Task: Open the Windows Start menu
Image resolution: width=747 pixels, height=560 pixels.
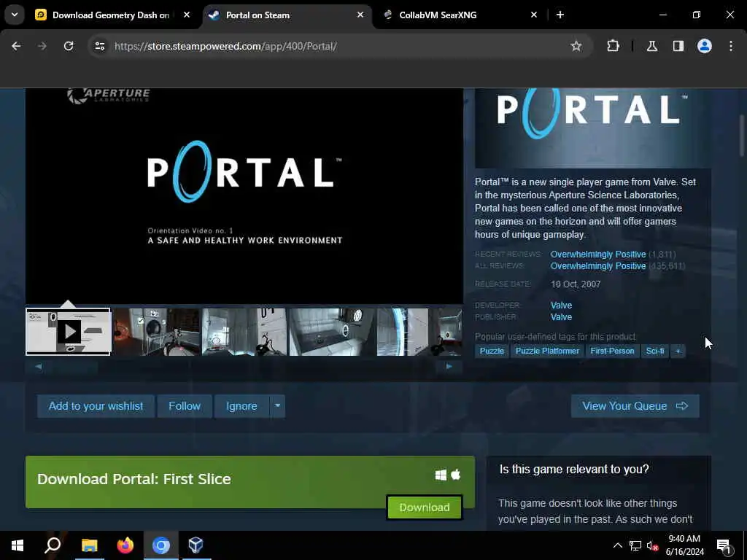Action: point(18,545)
